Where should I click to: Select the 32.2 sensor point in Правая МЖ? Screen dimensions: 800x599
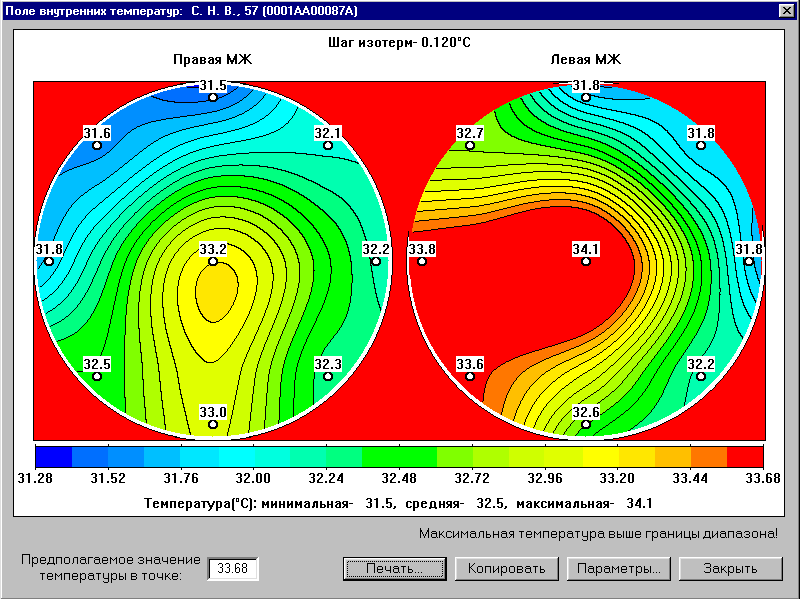[376, 261]
